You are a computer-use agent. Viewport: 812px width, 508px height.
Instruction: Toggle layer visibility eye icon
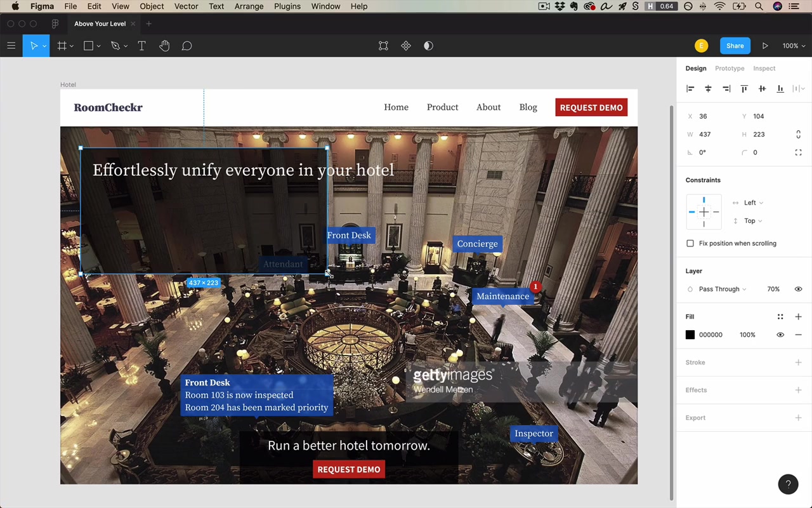pos(798,289)
